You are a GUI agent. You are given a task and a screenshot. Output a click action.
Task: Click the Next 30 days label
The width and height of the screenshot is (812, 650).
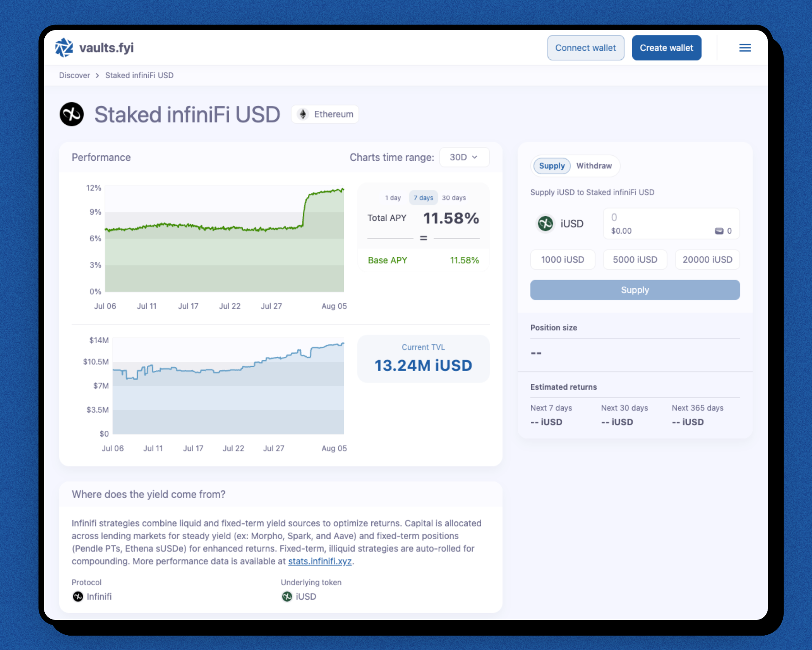click(624, 408)
